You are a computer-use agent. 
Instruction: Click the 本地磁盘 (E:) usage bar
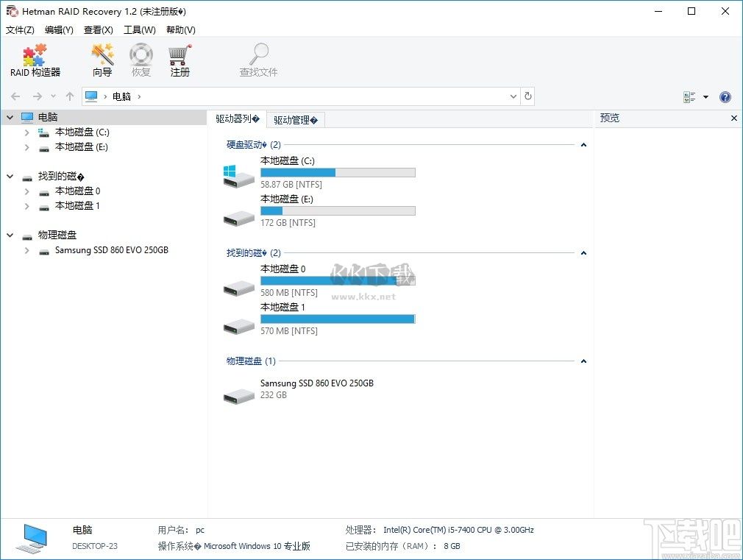tap(338, 210)
